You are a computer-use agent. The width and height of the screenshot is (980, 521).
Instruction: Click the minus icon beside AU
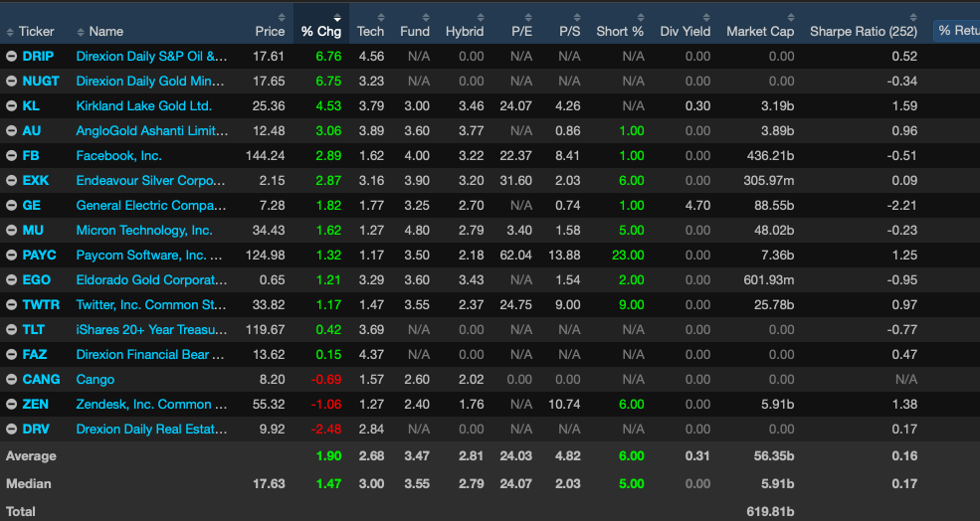click(x=11, y=130)
